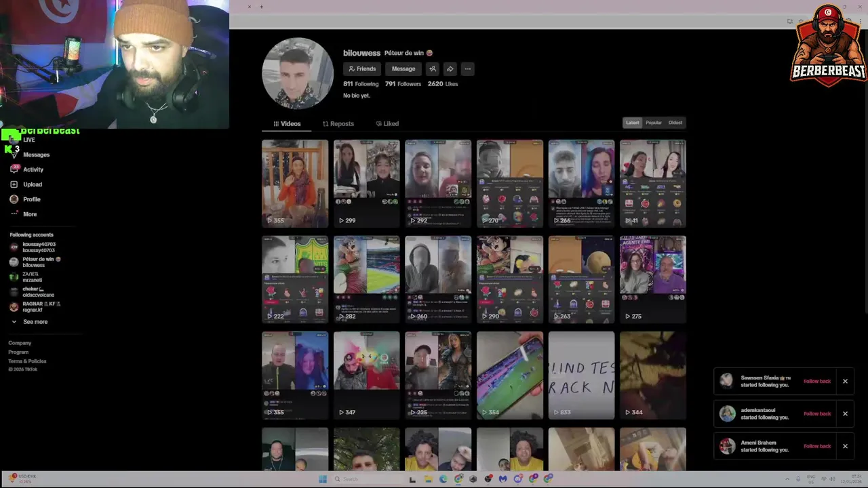Show hidden tray icons chevron

[x=787, y=479]
